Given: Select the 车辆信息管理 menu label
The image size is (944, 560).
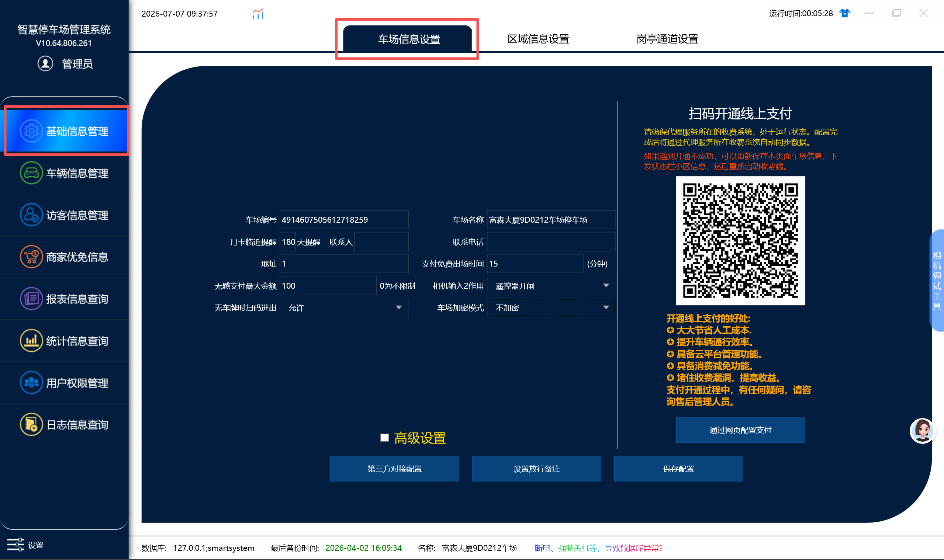Looking at the screenshot, I should tap(77, 173).
